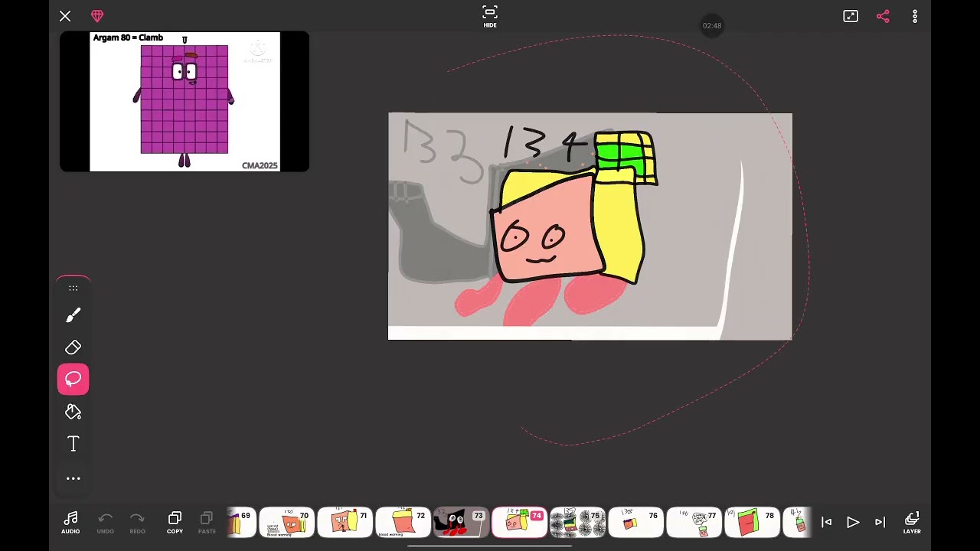The image size is (980, 551).
Task: Paste the copied frame
Action: tap(207, 522)
